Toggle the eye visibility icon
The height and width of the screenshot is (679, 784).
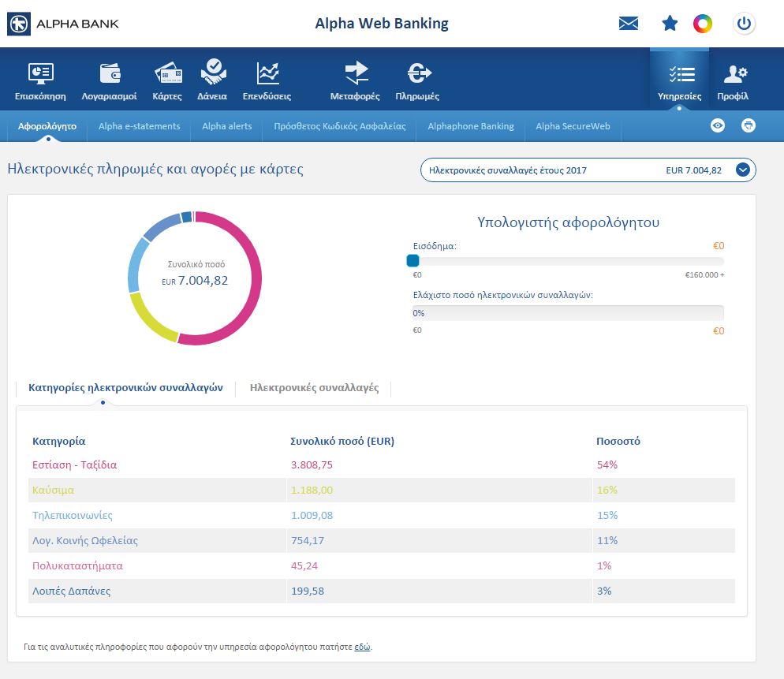[x=718, y=125]
